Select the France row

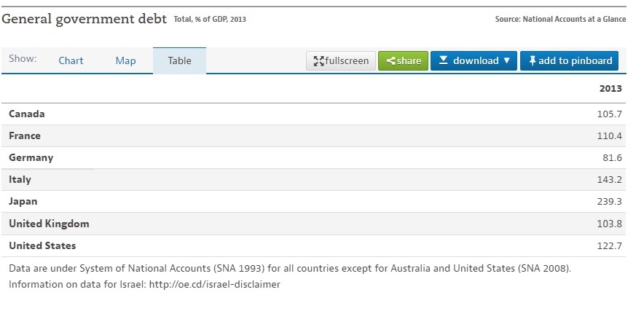(x=313, y=136)
